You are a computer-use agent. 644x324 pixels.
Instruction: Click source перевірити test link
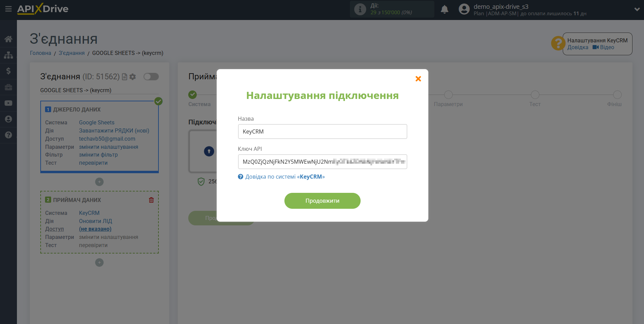tap(93, 163)
